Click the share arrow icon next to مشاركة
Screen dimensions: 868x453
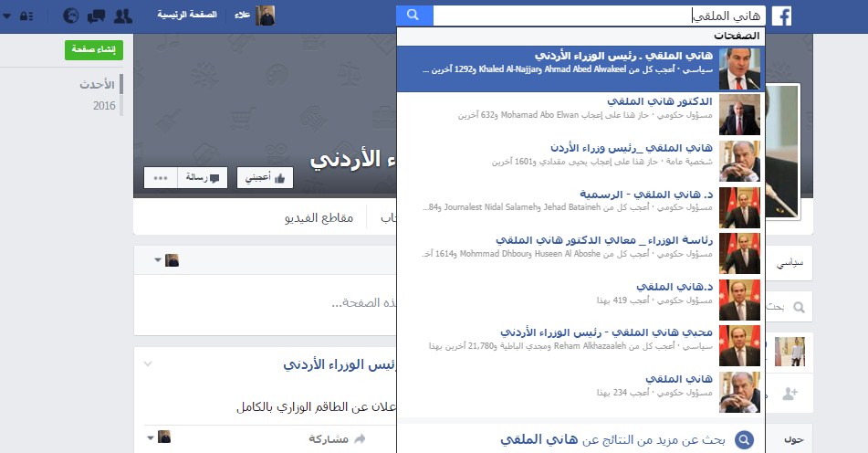pos(360,439)
